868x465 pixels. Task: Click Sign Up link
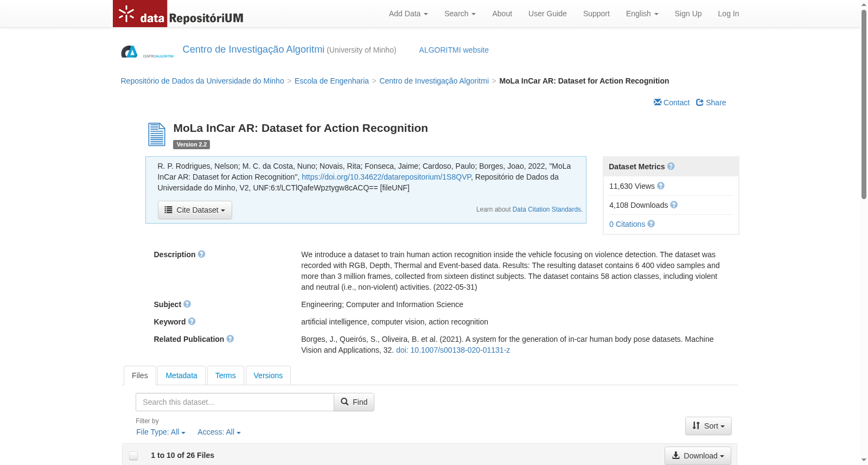[688, 14]
